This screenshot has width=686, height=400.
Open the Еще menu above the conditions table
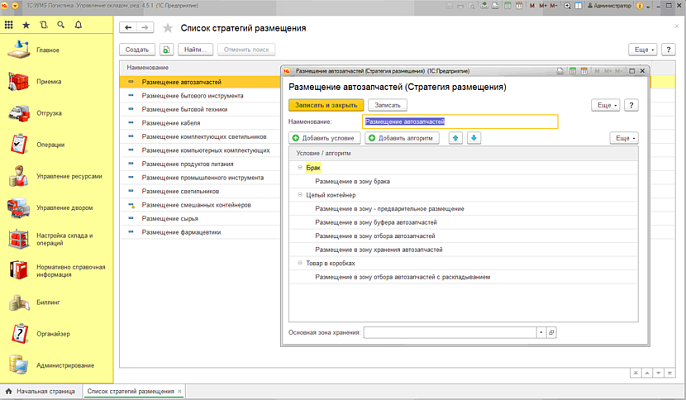624,137
